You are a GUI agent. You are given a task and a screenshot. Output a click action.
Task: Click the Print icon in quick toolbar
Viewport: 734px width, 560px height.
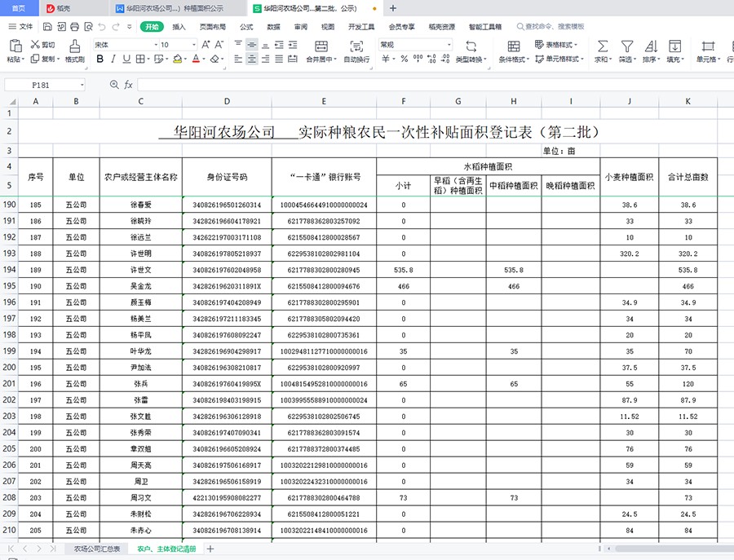(75, 27)
